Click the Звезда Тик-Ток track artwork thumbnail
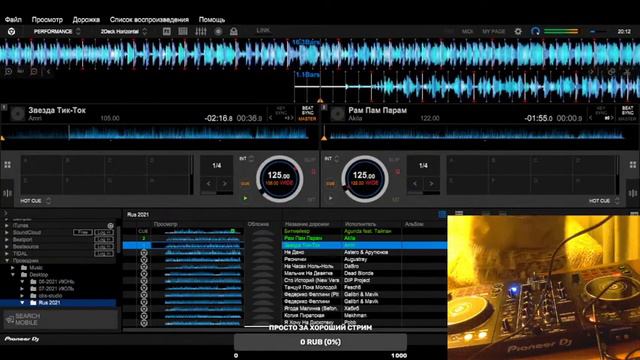Screen dimensions: 640x360 [18, 114]
